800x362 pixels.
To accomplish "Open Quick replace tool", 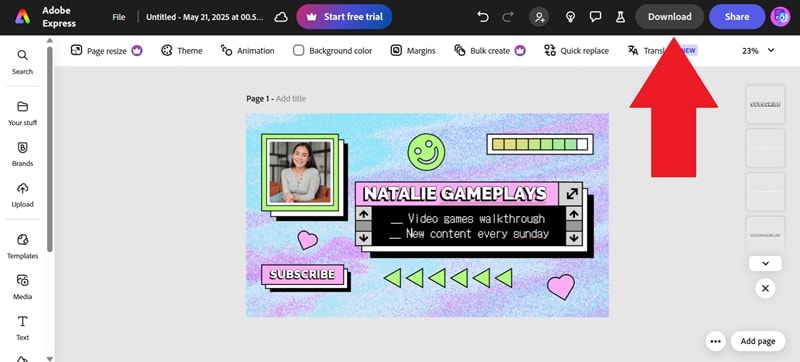I will 577,50.
